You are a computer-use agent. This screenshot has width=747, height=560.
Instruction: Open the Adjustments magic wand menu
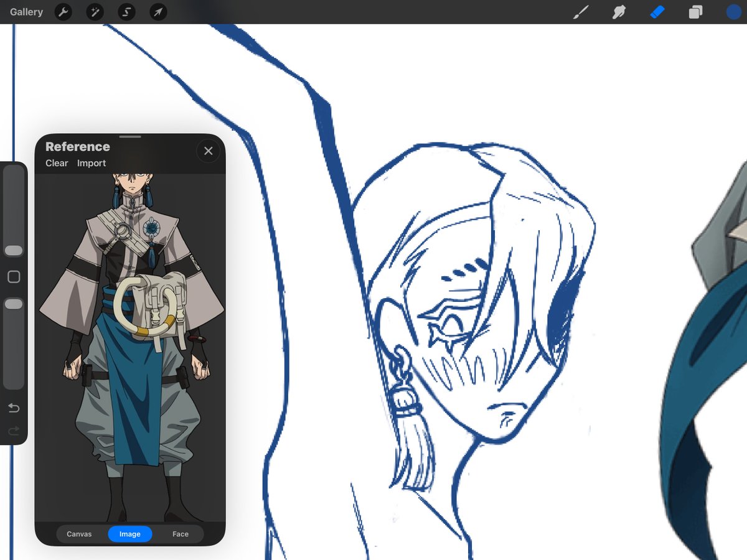pos(95,12)
